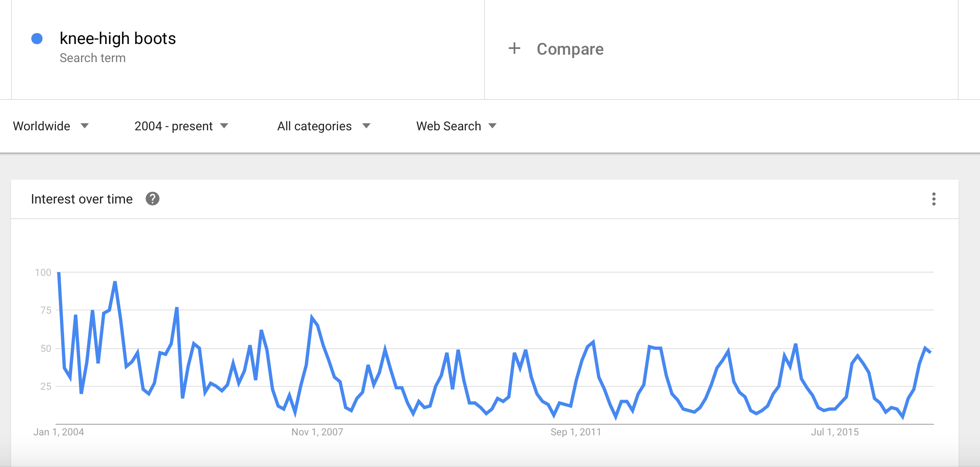Open the chart's three-dot options menu
The width and height of the screenshot is (980, 467).
point(934,199)
